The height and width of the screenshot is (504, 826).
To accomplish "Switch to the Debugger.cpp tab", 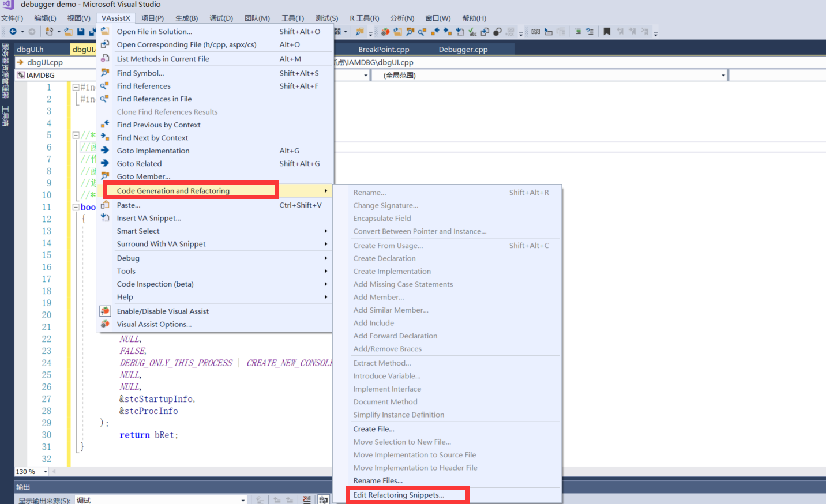I will tap(463, 50).
